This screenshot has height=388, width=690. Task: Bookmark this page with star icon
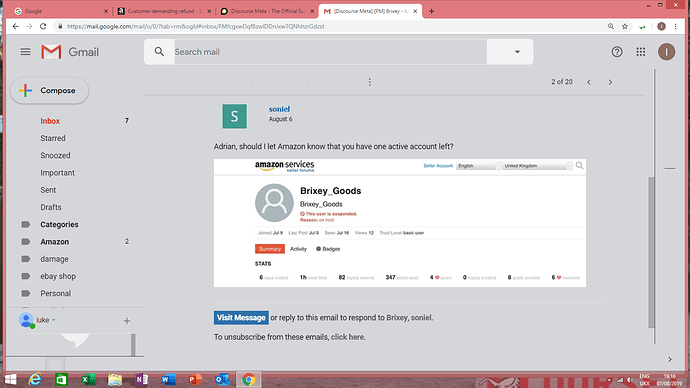click(625, 26)
